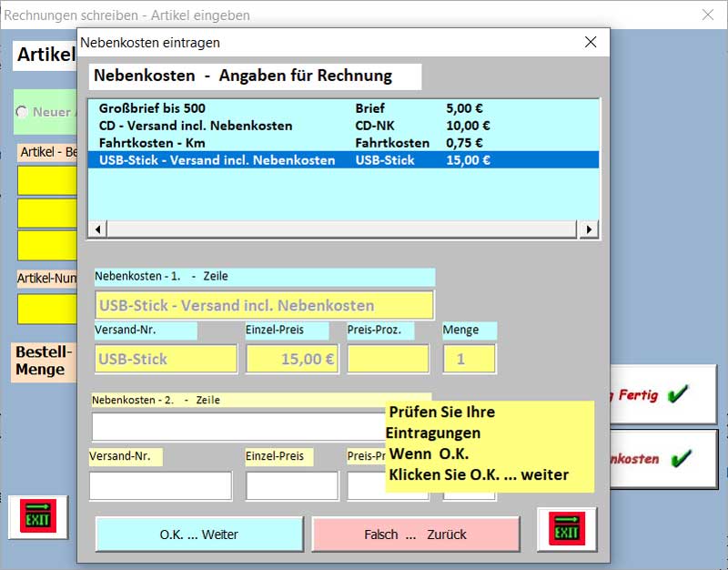Screen dimensions: 728x570
Task: Click the first-row Preis-Proz. field
Action: pos(388,359)
